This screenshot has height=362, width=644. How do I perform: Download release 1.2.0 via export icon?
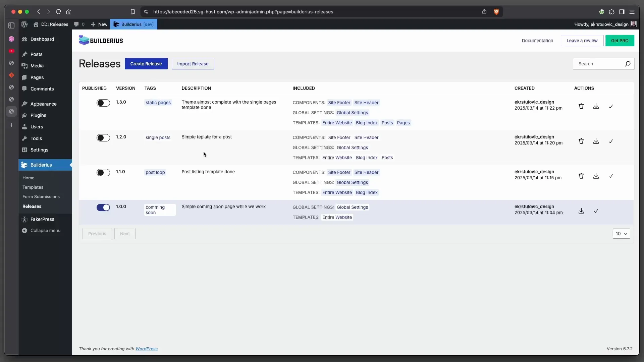click(x=596, y=141)
